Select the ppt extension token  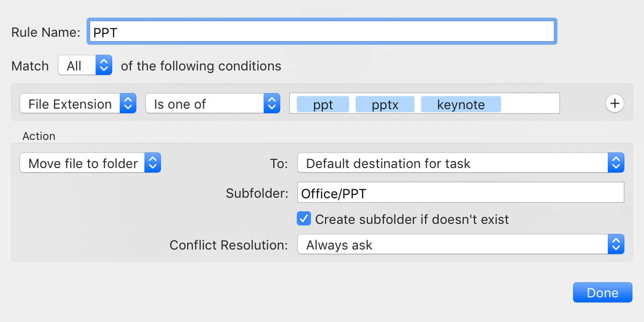323,104
